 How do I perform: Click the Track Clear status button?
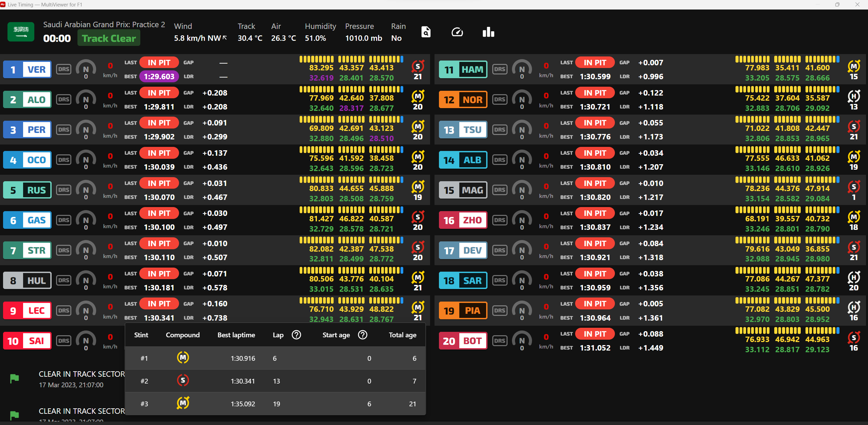(x=108, y=38)
